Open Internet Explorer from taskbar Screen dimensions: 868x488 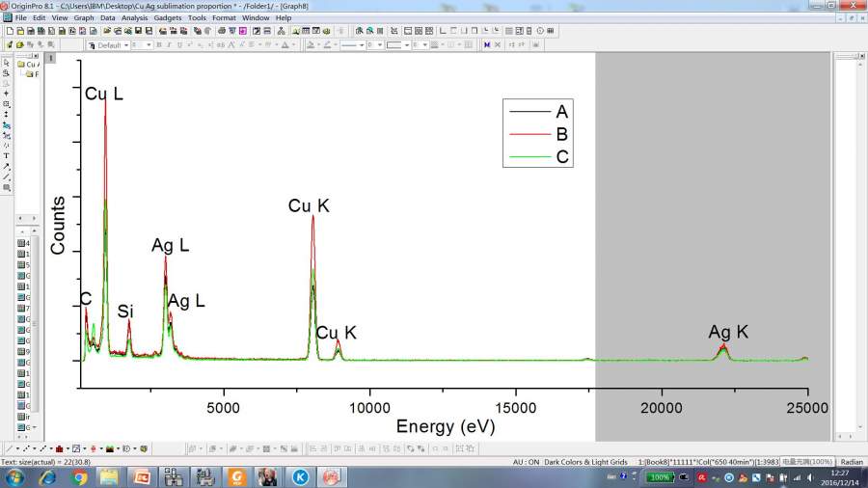click(47, 477)
